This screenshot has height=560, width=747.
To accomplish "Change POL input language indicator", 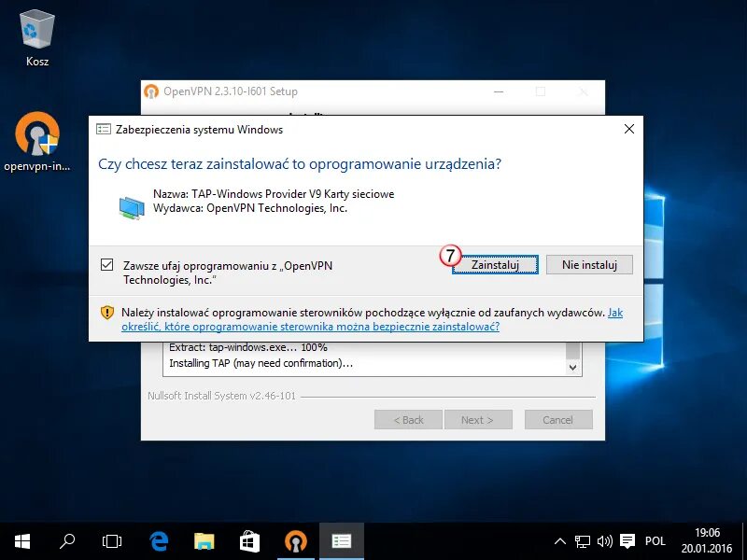I will [x=655, y=541].
